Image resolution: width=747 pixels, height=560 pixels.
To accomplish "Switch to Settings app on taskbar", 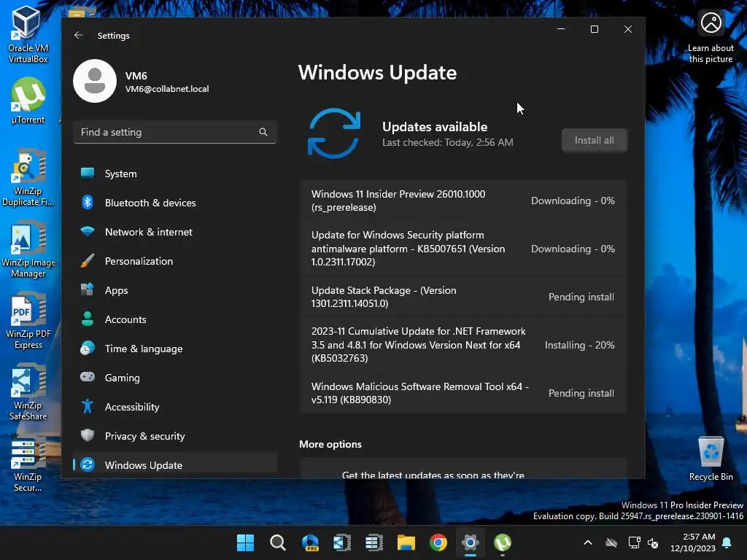I will (x=471, y=542).
